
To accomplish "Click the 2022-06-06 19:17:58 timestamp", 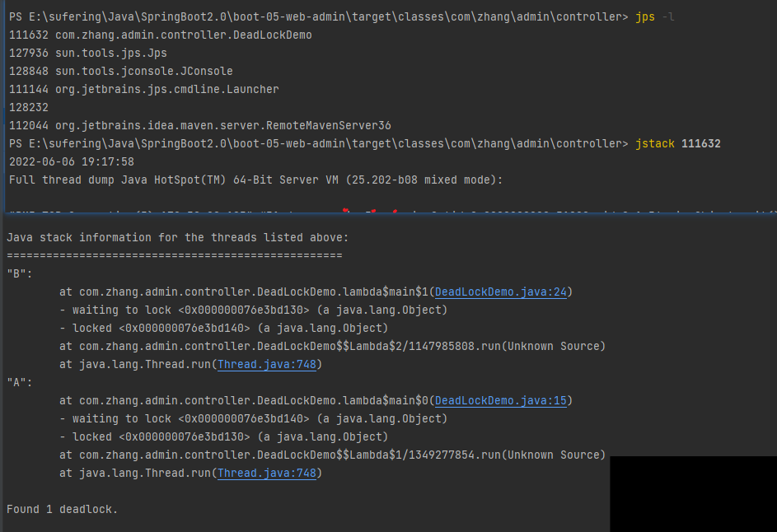I will coord(71,161).
